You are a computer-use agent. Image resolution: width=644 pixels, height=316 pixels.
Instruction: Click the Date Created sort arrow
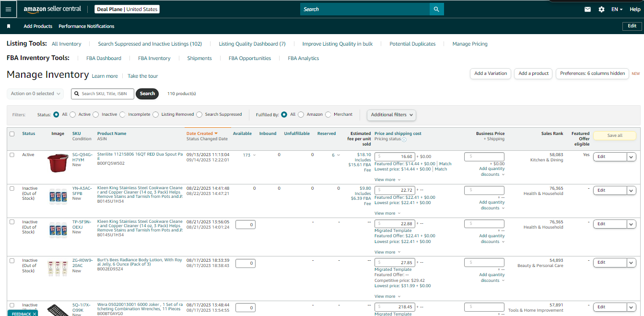216,134
